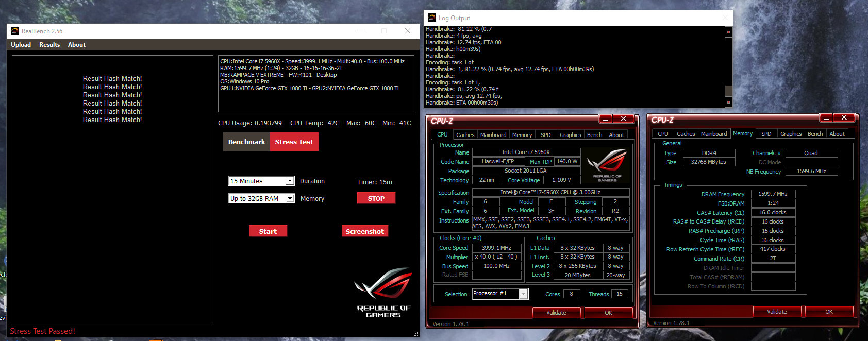Open Mainboard tab in CPU-Z processor window
The image size is (868, 341).
tap(493, 135)
